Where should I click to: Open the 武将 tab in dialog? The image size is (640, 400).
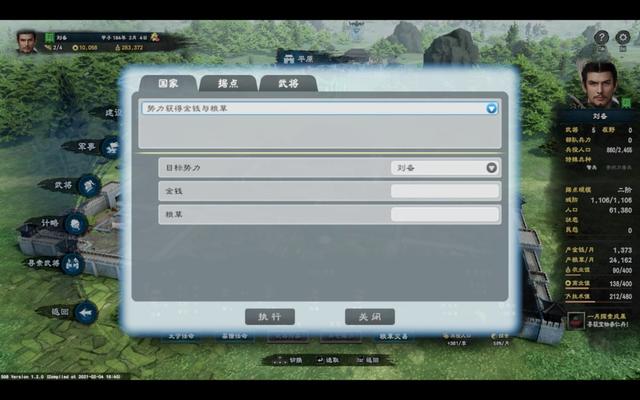(x=288, y=83)
